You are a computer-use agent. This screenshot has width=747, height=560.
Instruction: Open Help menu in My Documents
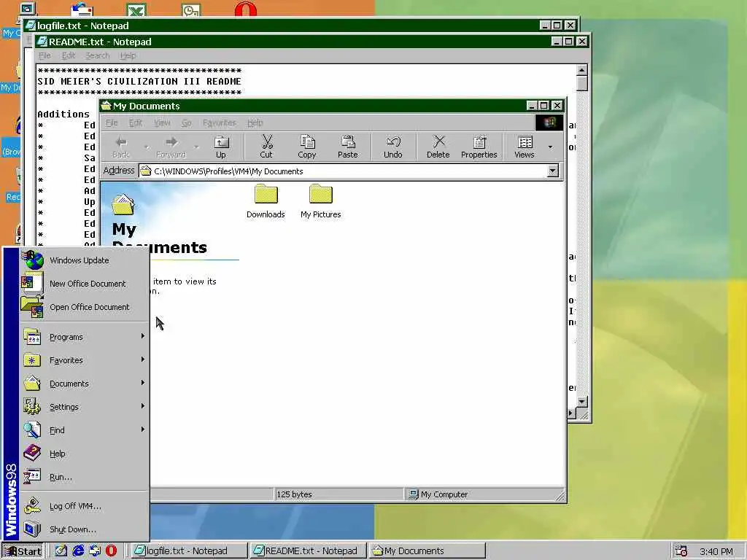coord(255,122)
